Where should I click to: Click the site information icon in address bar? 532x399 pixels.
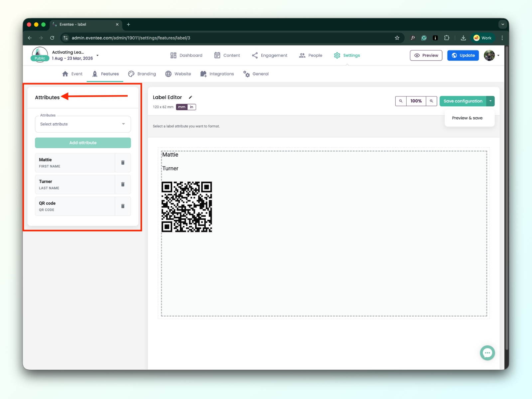pos(66,38)
